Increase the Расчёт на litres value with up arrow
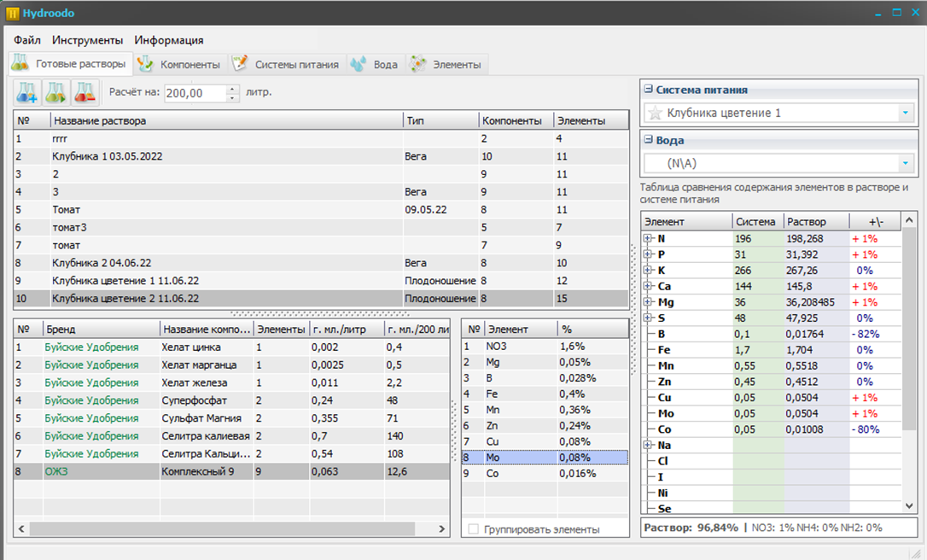 (x=233, y=89)
